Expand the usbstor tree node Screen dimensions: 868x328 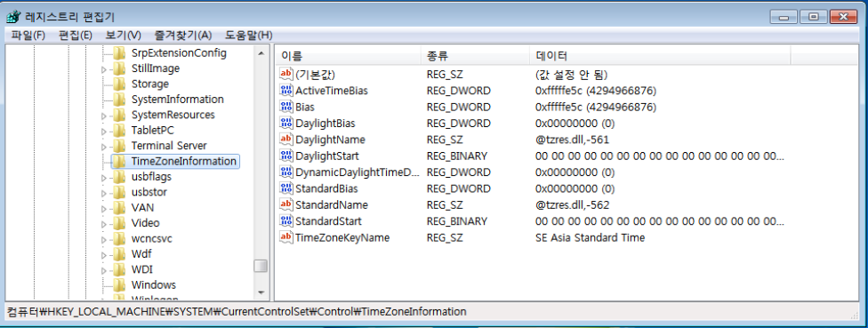coord(104,193)
